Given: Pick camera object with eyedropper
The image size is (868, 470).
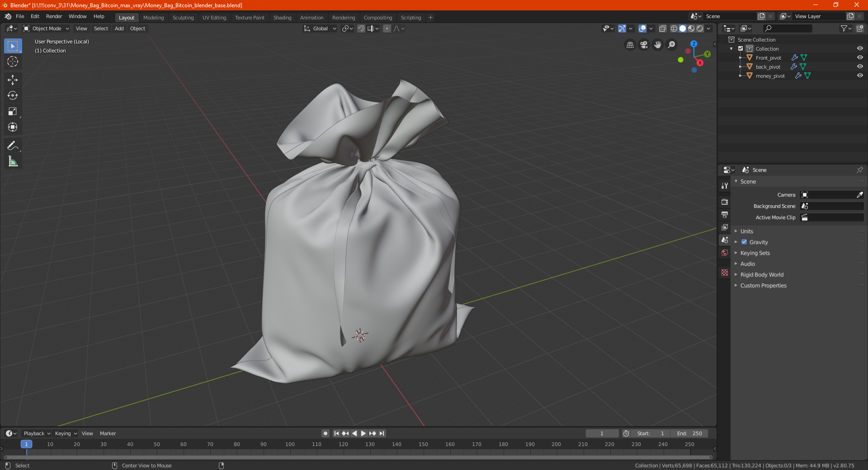Looking at the screenshot, I should pyautogui.click(x=859, y=195).
